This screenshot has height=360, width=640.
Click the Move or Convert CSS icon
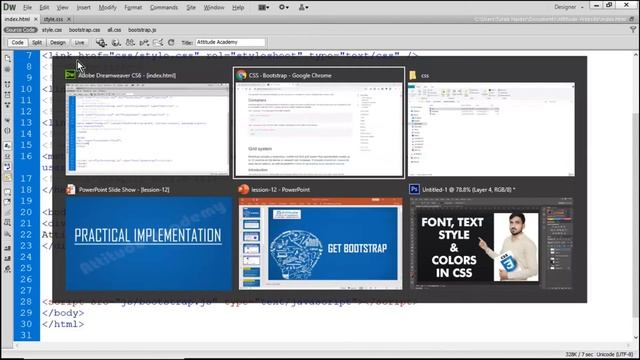click(x=7, y=234)
